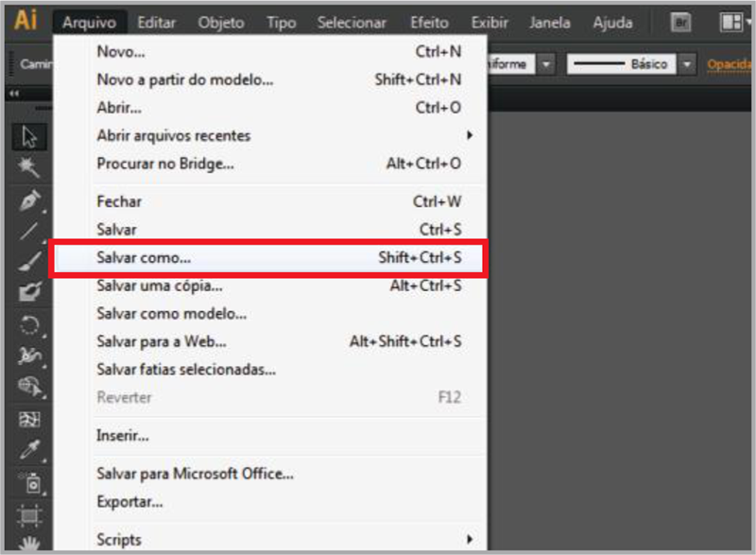This screenshot has width=756, height=555.
Task: Choose Salvar para Microsoft Office...
Action: tap(270, 474)
